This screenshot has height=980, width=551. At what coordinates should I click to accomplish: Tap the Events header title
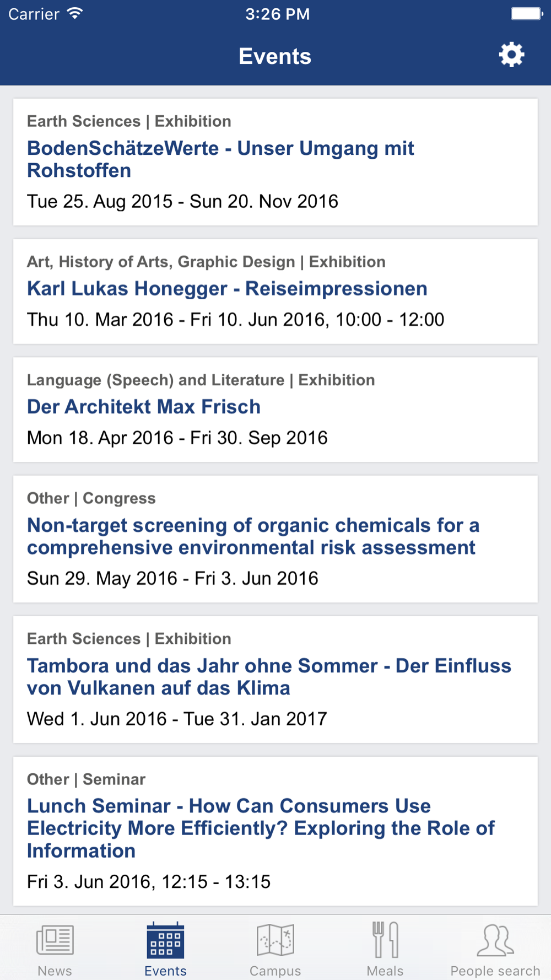(x=275, y=56)
